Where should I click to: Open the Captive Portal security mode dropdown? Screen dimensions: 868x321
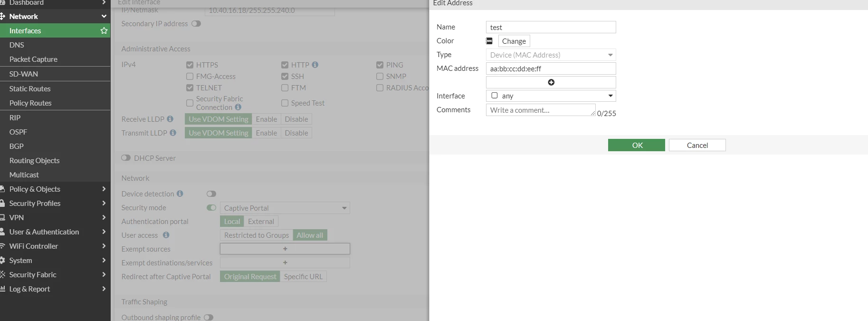pos(285,208)
